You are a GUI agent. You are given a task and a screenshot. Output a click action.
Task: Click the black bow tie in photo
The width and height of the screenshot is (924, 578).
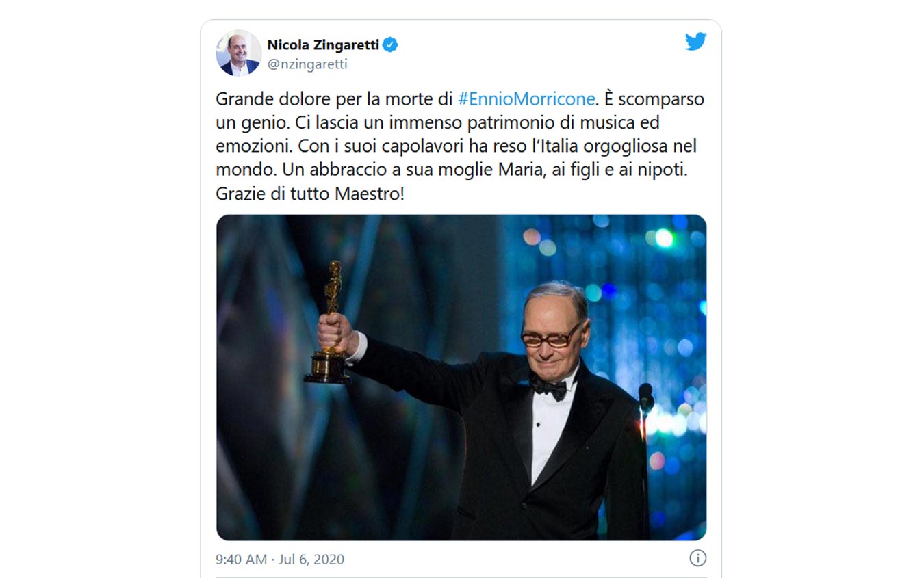tap(549, 387)
